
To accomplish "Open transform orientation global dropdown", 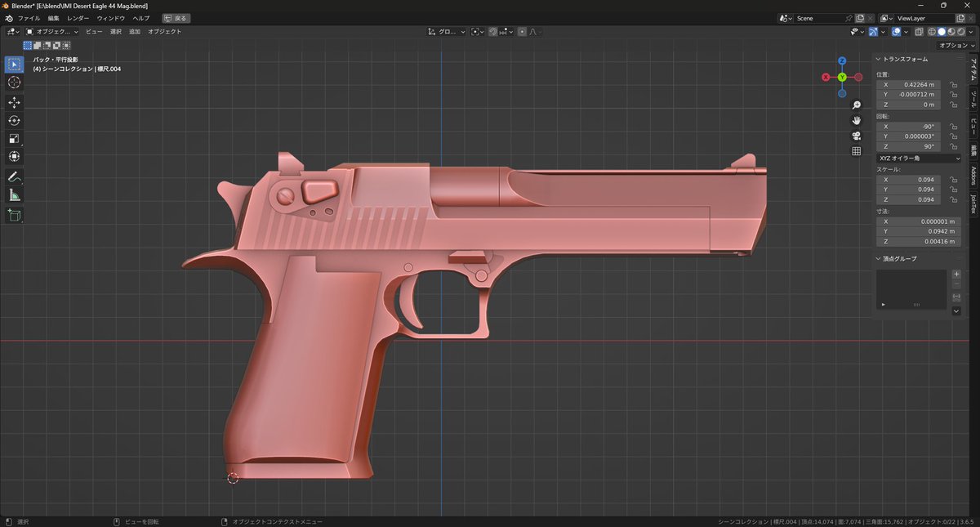I will (446, 32).
